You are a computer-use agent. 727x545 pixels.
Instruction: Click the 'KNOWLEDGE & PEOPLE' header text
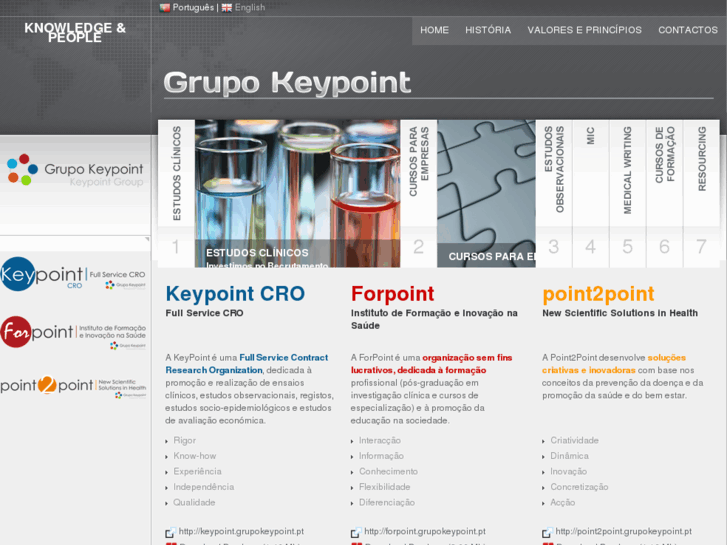75,32
